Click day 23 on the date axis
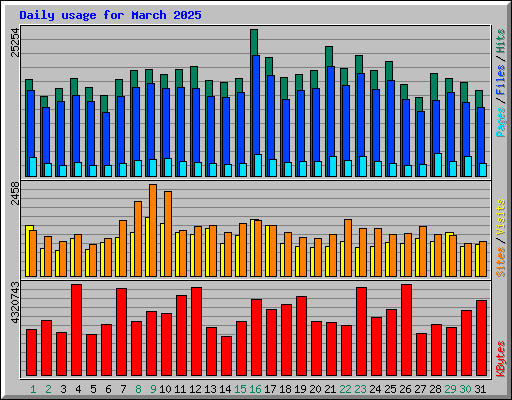 tap(360, 389)
